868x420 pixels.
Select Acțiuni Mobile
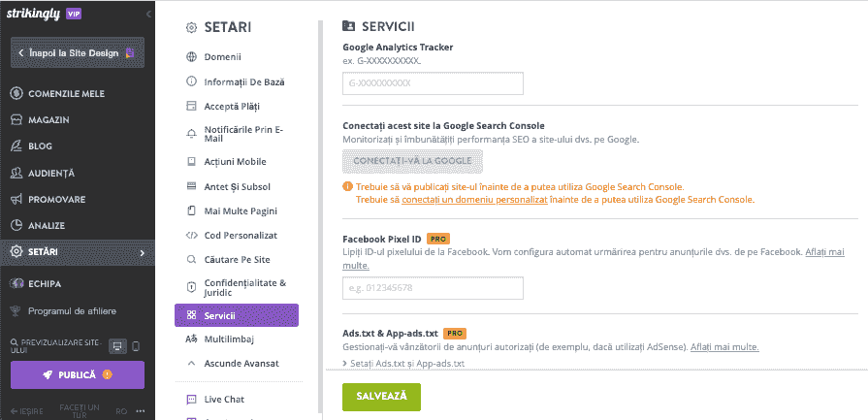point(237,162)
